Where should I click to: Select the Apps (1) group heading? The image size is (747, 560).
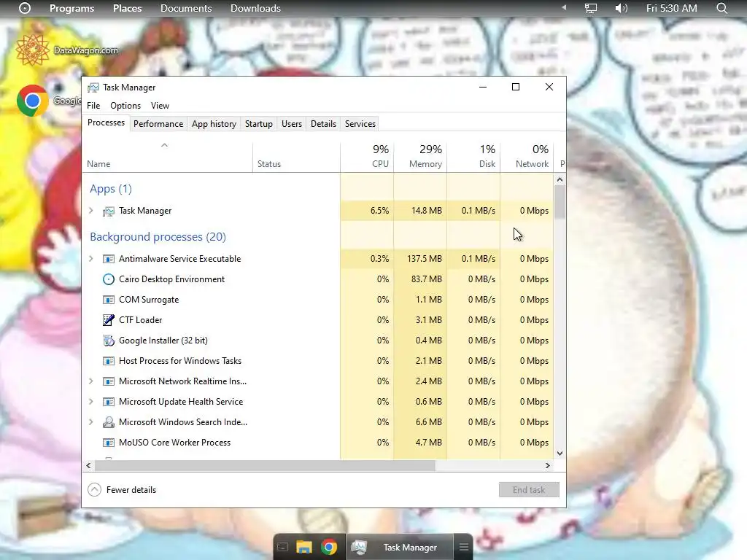click(x=111, y=189)
